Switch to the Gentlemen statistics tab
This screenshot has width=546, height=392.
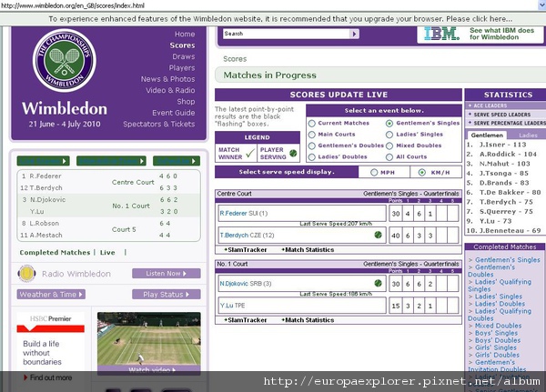[487, 136]
